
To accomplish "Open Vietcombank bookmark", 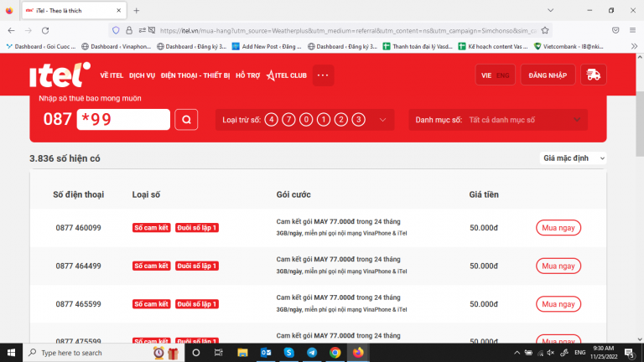I will pos(569,46).
